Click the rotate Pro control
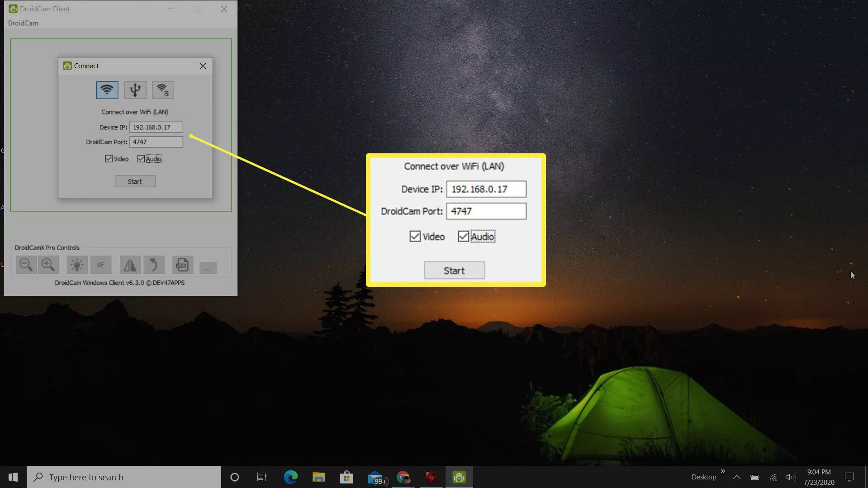Viewport: 868px width, 488px height. [154, 265]
